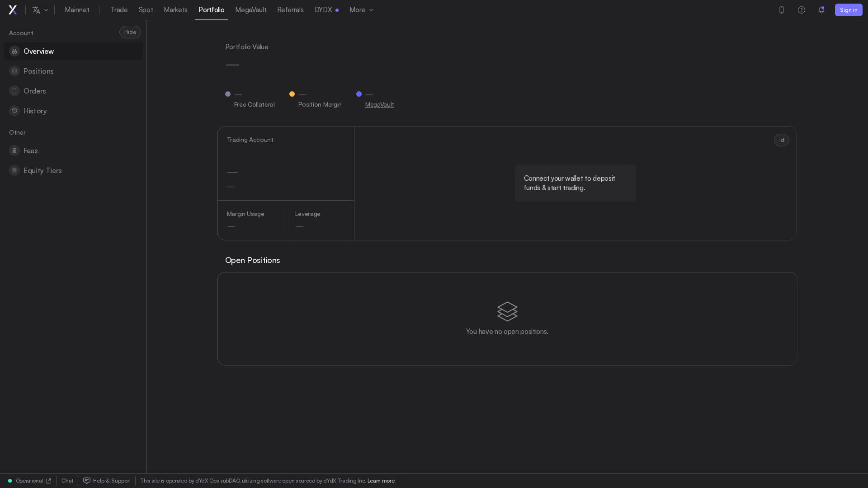Click the Portfolio Value label
Viewport: 868px width, 488px height.
click(247, 47)
